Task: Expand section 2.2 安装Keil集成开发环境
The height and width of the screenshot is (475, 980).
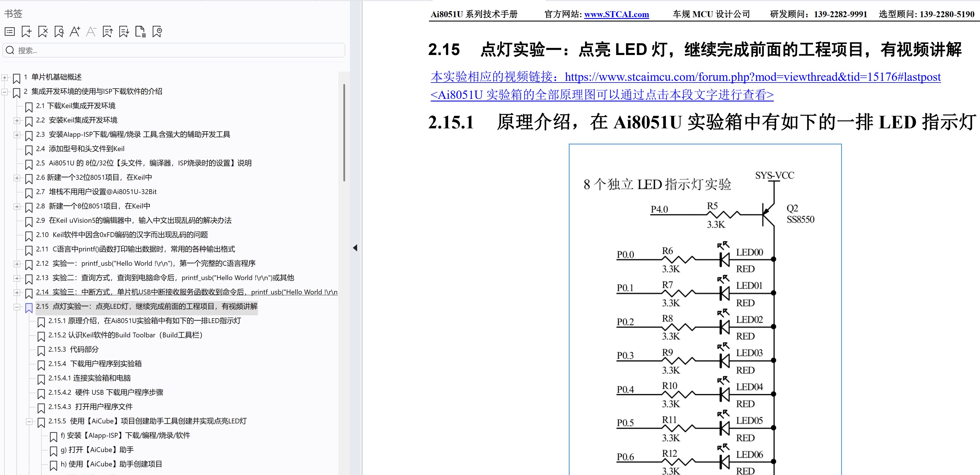Action: coord(17,121)
